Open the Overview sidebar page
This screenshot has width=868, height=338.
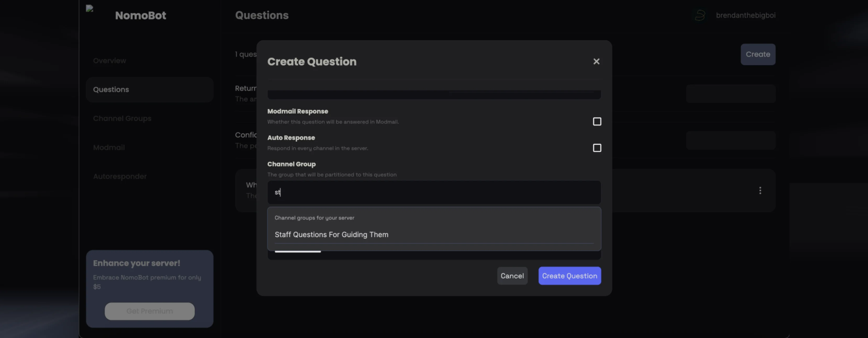click(109, 61)
